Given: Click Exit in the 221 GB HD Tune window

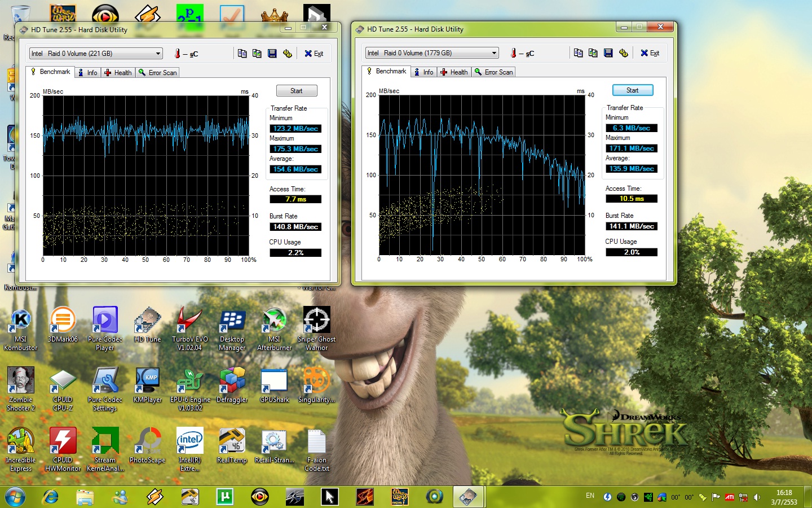Looking at the screenshot, I should point(314,54).
